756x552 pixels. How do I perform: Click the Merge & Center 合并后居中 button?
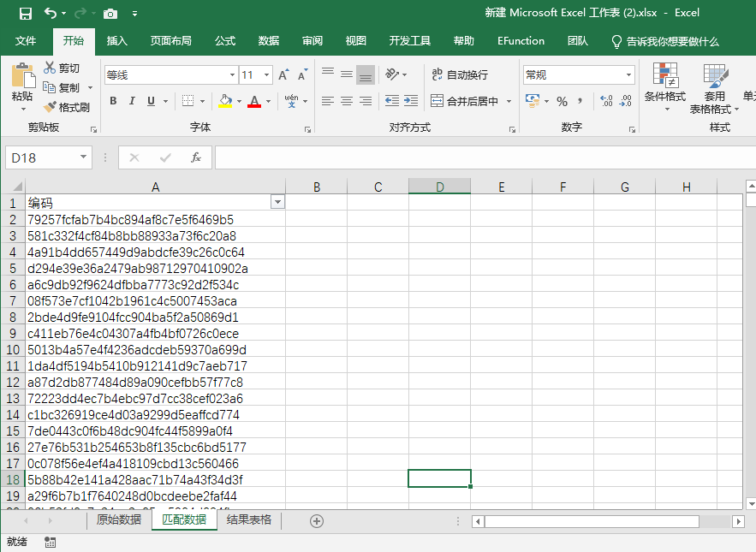(465, 101)
